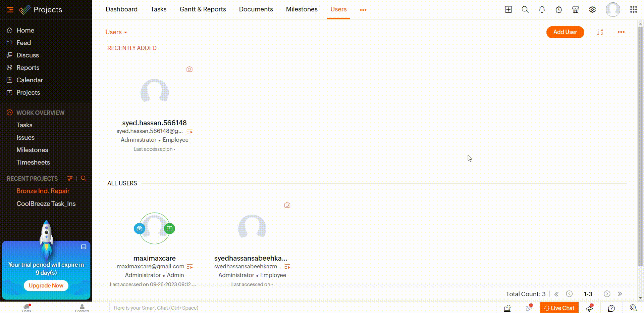Minimize the trial expiry banner
The height and width of the screenshot is (313, 644).
(84, 247)
